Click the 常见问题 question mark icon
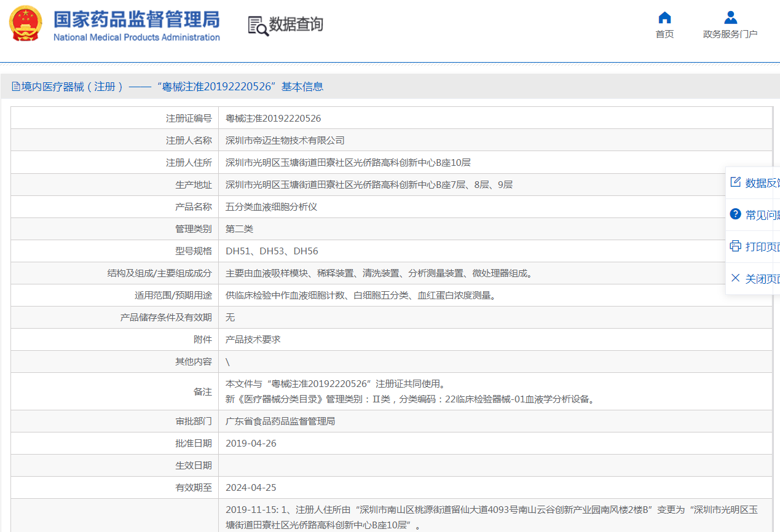The image size is (780, 532). (x=735, y=214)
